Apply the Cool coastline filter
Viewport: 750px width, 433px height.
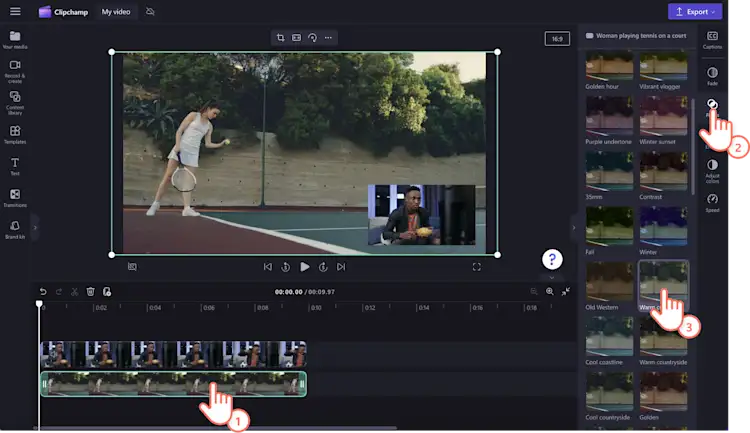609,341
